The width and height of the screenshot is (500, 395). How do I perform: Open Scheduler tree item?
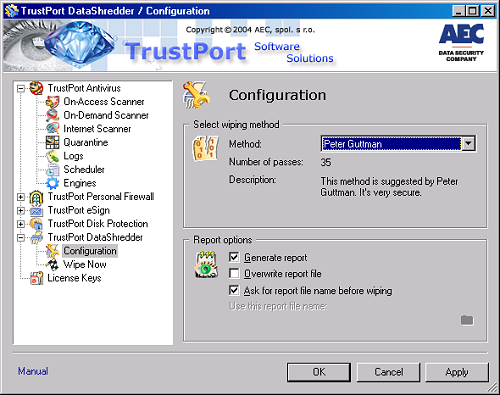pyautogui.click(x=84, y=169)
